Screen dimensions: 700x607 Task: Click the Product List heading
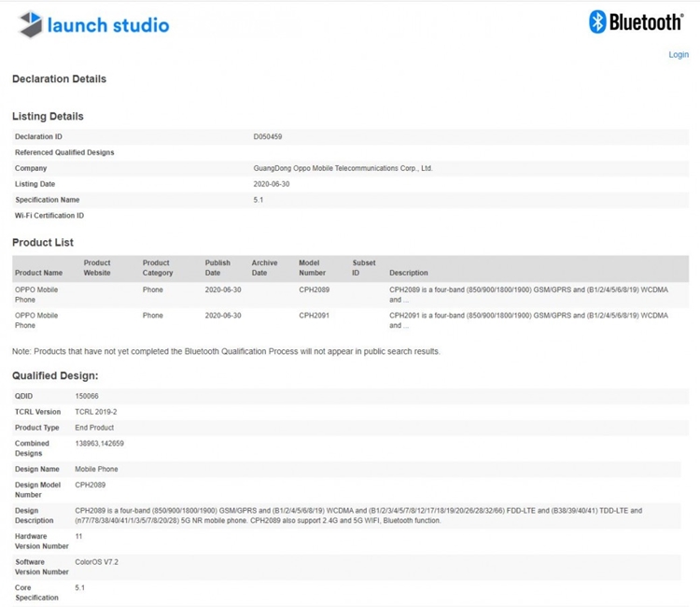[42, 243]
